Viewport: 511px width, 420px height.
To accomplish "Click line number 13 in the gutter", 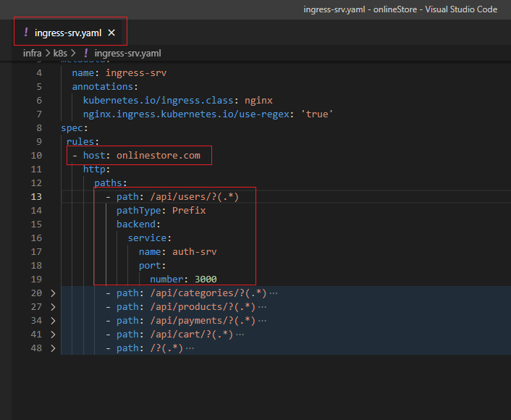I will tap(36, 197).
